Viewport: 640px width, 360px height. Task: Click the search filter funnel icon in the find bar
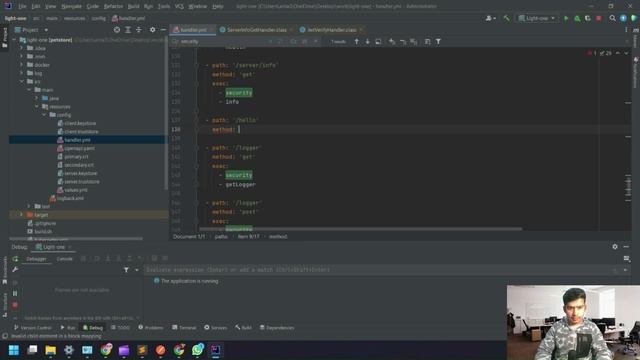438,42
